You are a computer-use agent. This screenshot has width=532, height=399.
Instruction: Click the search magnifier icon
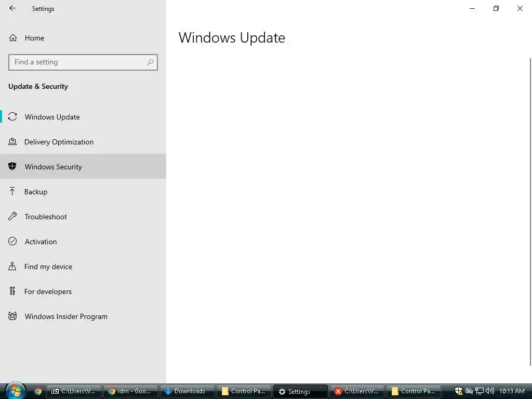click(x=150, y=62)
